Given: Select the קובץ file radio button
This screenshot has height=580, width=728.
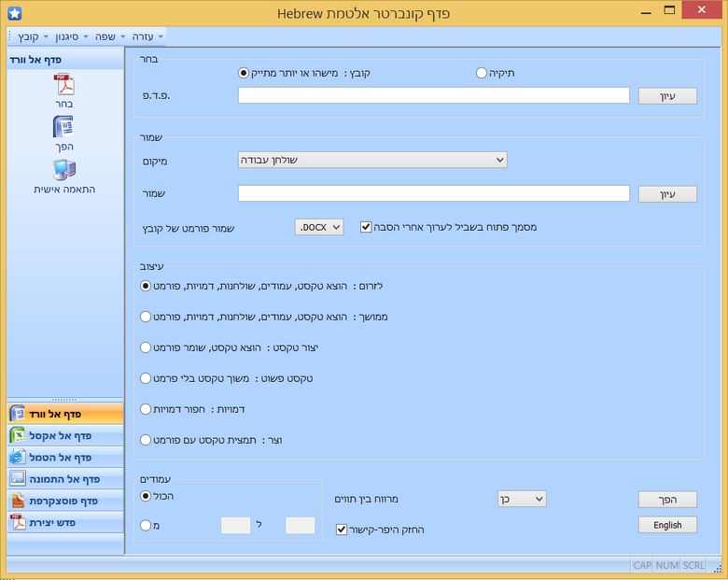Looking at the screenshot, I should (244, 73).
